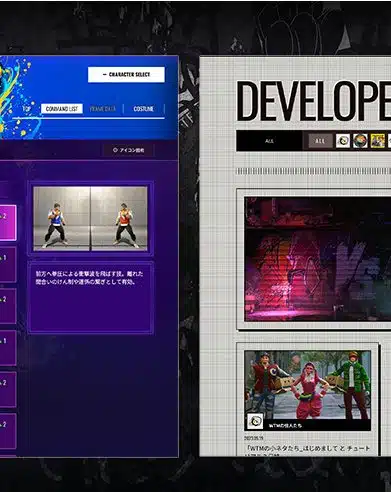Filter by the white circular logo icon
This screenshot has width=391, height=492.
click(x=343, y=141)
